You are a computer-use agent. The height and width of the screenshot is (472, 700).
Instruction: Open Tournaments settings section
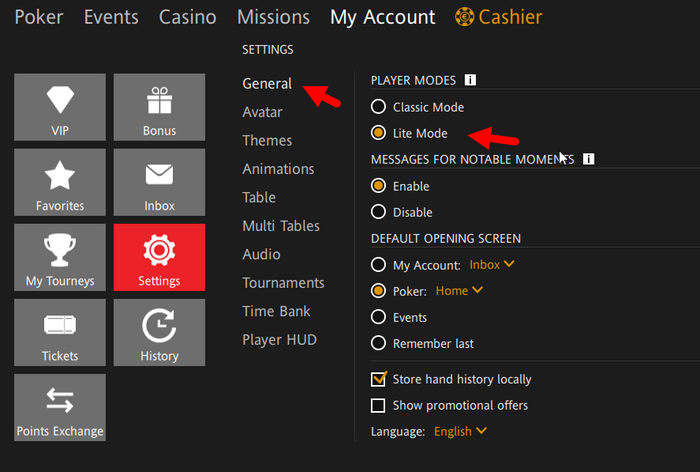(x=283, y=283)
